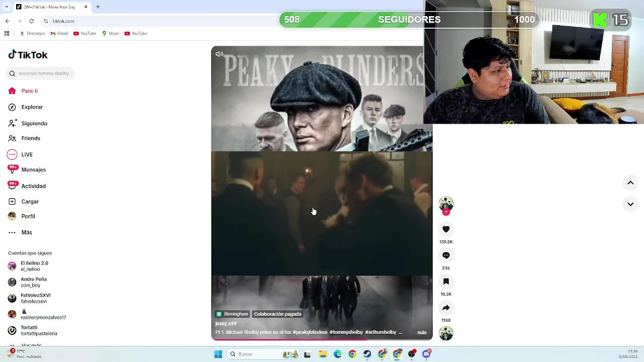
Task: Open the Explorar section
Action: click(x=26, y=107)
